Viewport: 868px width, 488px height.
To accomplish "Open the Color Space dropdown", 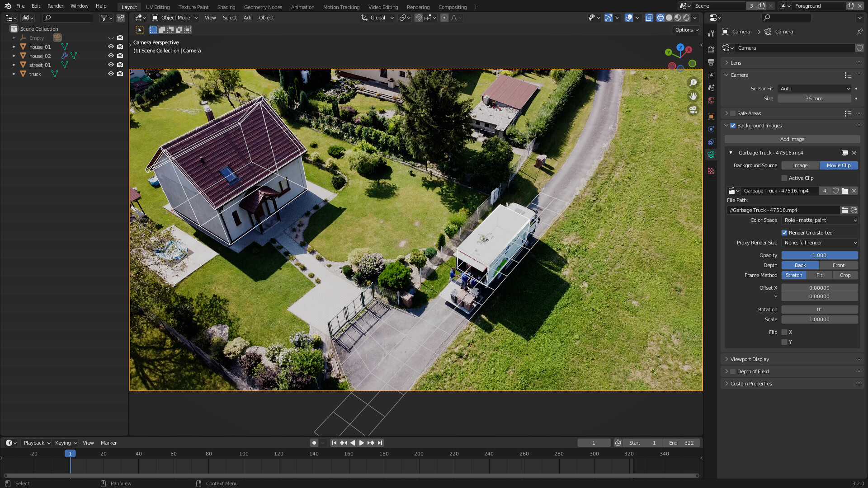I will click(x=819, y=220).
